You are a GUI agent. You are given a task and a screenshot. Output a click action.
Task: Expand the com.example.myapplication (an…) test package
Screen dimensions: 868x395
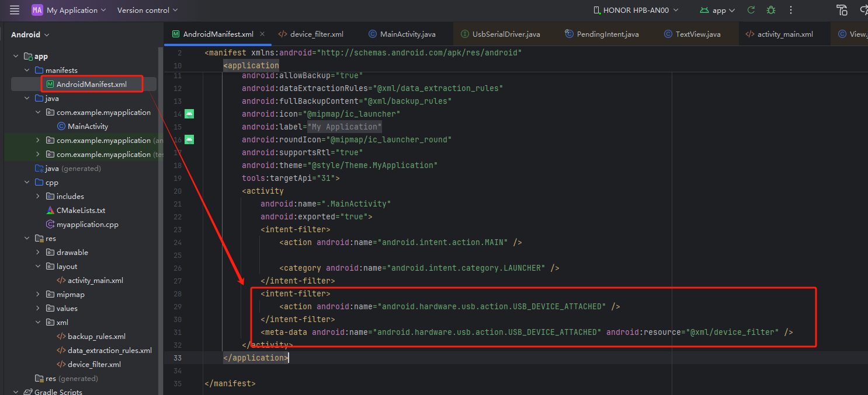pyautogui.click(x=38, y=140)
